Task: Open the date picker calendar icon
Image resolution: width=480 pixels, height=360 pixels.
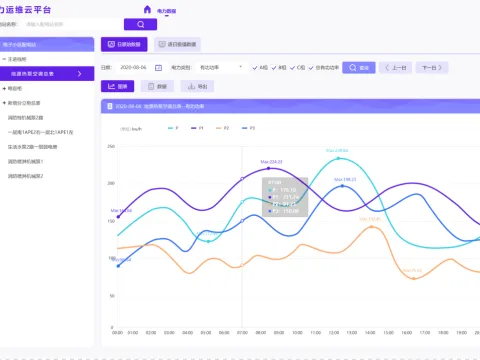Action: click(158, 68)
